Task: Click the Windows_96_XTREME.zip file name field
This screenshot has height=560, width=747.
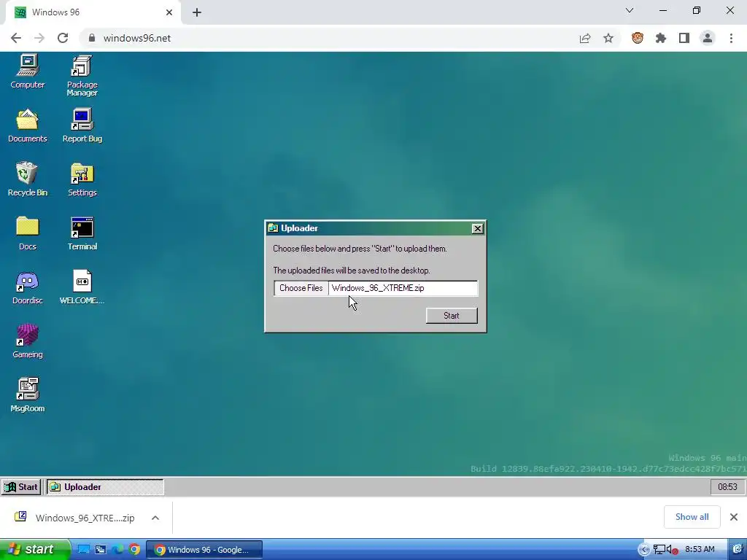Action: [x=403, y=288]
